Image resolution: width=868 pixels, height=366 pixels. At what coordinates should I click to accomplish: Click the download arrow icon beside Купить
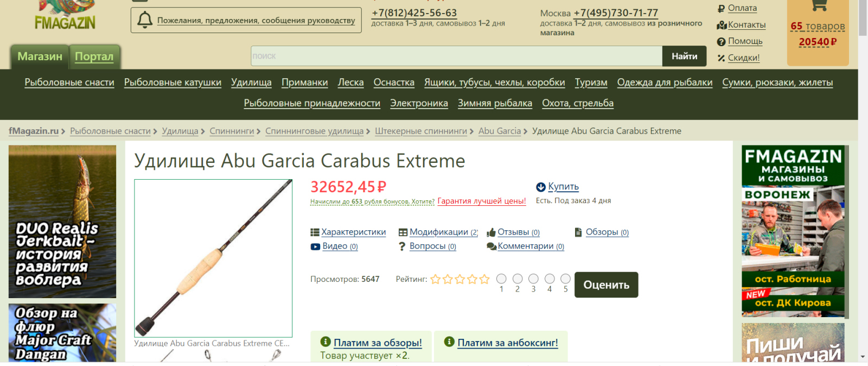coord(541,187)
